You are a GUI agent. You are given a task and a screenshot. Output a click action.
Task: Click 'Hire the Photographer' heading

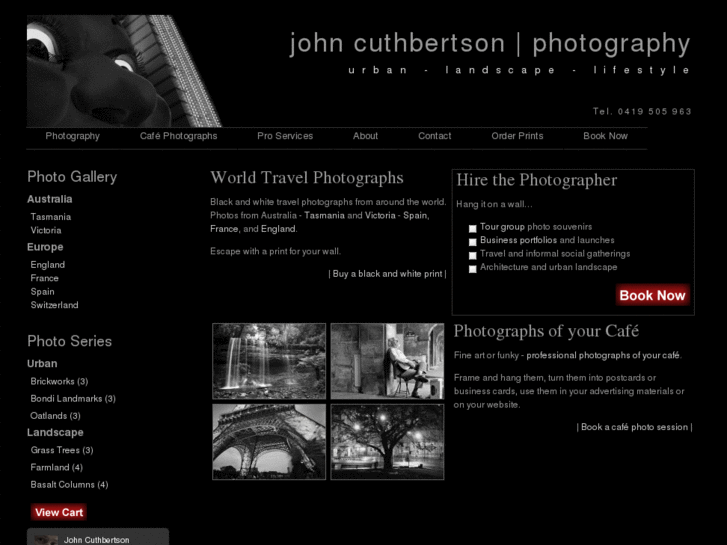point(536,180)
